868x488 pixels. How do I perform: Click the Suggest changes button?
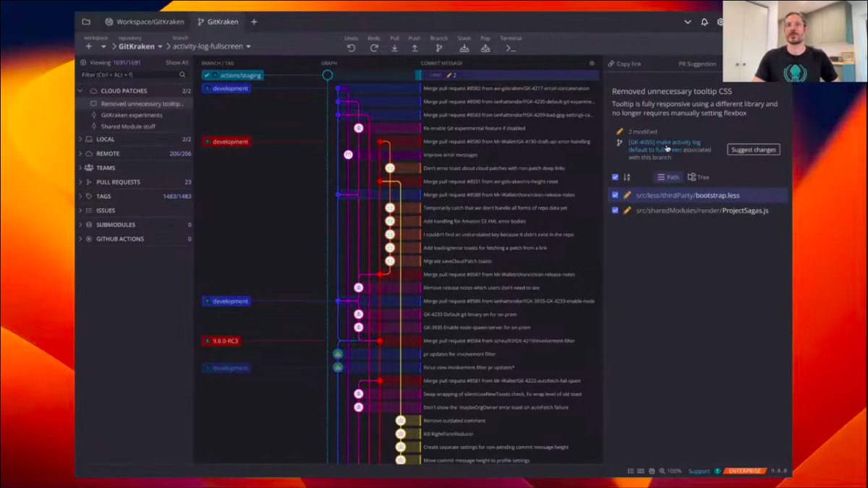754,150
